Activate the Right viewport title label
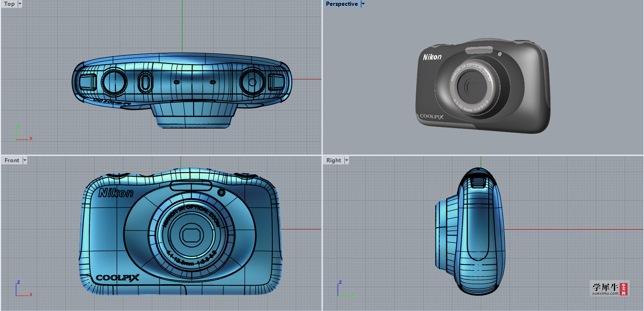The height and width of the screenshot is (311, 644). point(333,160)
